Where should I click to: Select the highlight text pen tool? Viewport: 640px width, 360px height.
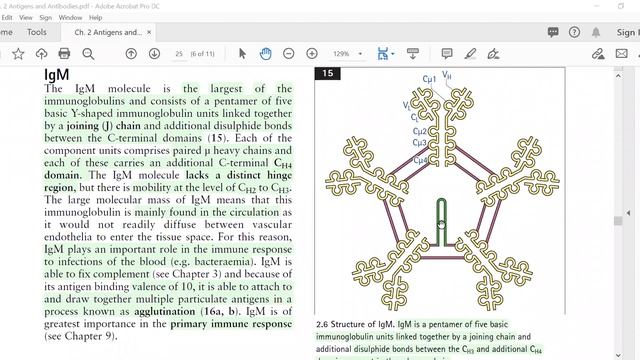[470, 53]
